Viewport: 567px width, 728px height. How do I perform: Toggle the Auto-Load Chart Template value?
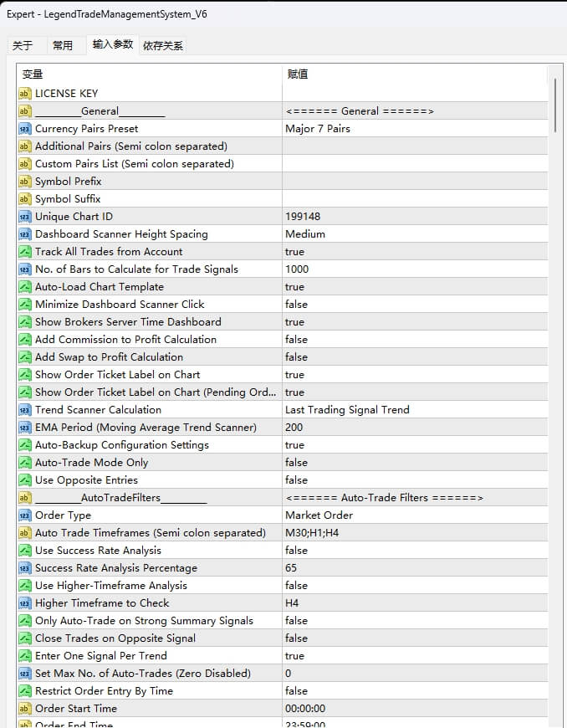(x=415, y=287)
